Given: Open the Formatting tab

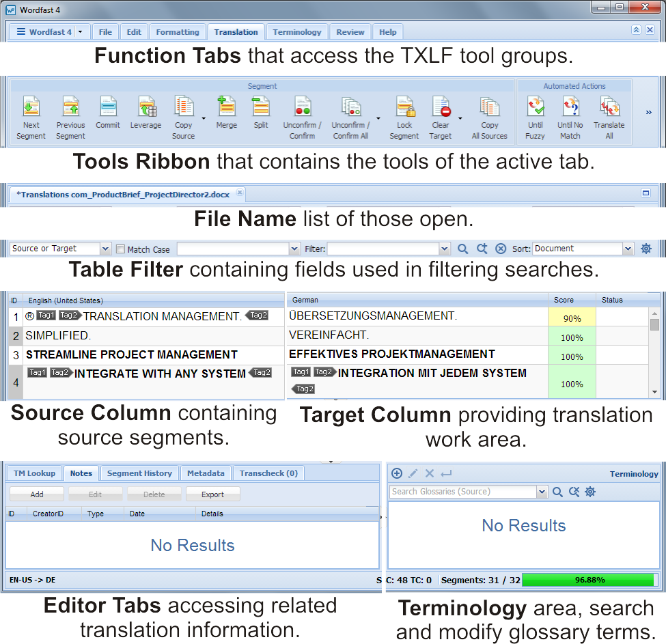Looking at the screenshot, I should [178, 32].
